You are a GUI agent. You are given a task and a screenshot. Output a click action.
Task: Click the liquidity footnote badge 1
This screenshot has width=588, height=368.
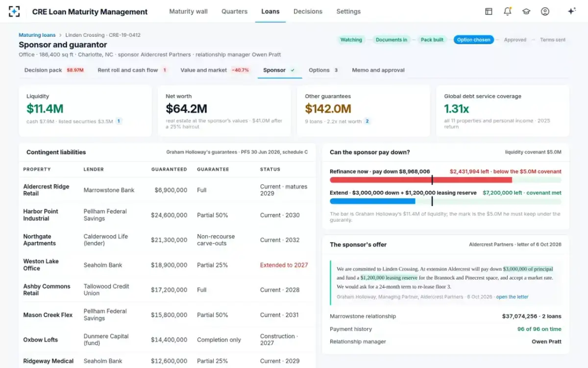pos(119,121)
